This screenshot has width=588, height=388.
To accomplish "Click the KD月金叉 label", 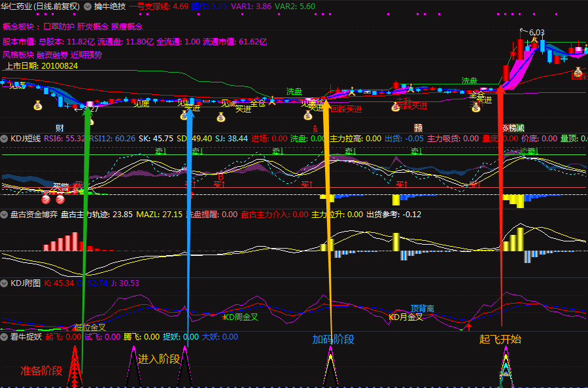I will (x=406, y=317).
